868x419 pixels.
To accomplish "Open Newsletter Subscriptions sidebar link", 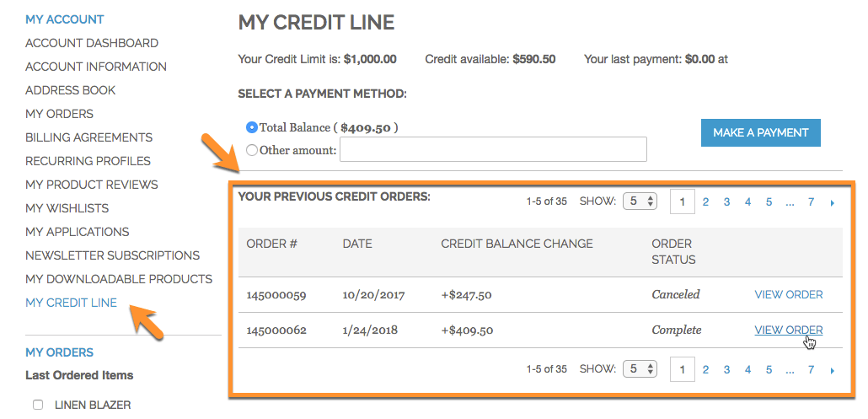I will click(x=112, y=255).
